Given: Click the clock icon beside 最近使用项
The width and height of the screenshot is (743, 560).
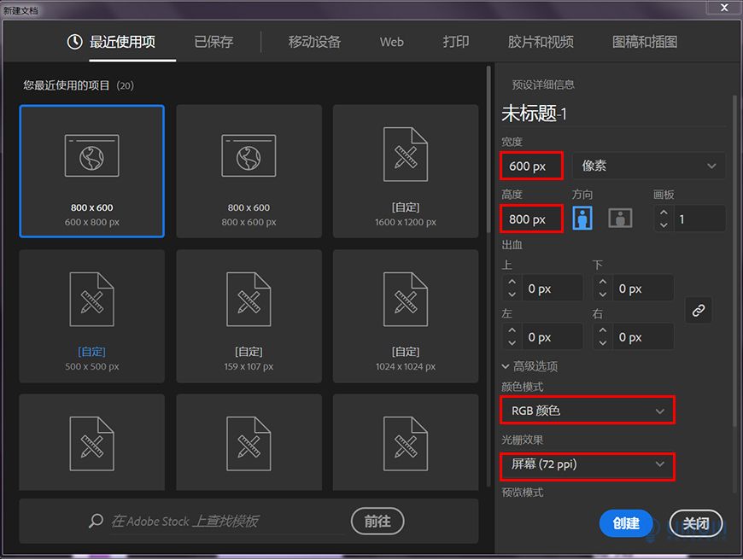Looking at the screenshot, I should coord(74,42).
